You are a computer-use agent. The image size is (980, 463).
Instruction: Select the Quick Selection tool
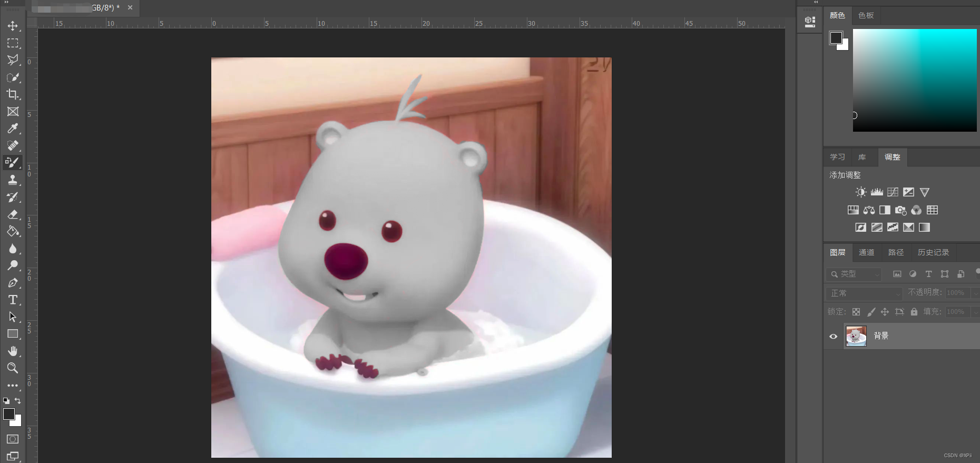[13, 77]
